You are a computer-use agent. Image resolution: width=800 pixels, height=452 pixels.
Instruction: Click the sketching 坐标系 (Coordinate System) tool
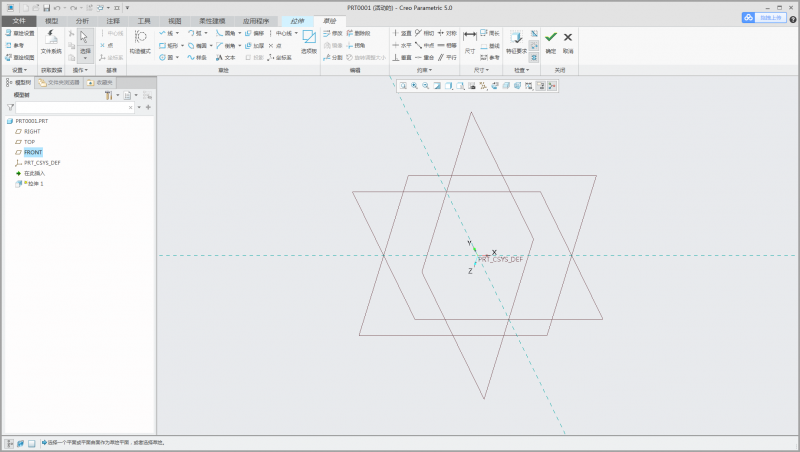[x=280, y=58]
